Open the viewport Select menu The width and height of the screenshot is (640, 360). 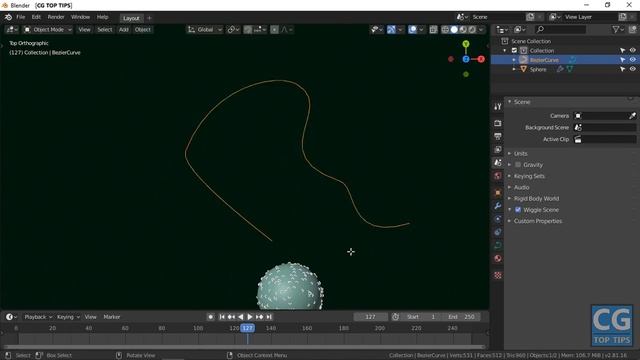(104, 30)
